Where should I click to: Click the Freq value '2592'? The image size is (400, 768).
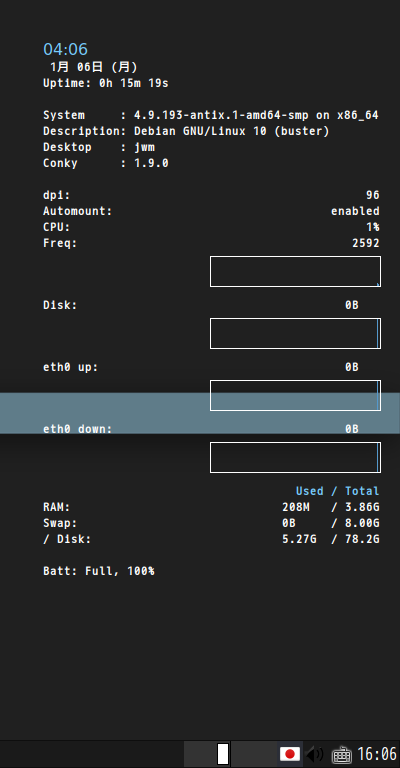pos(366,243)
